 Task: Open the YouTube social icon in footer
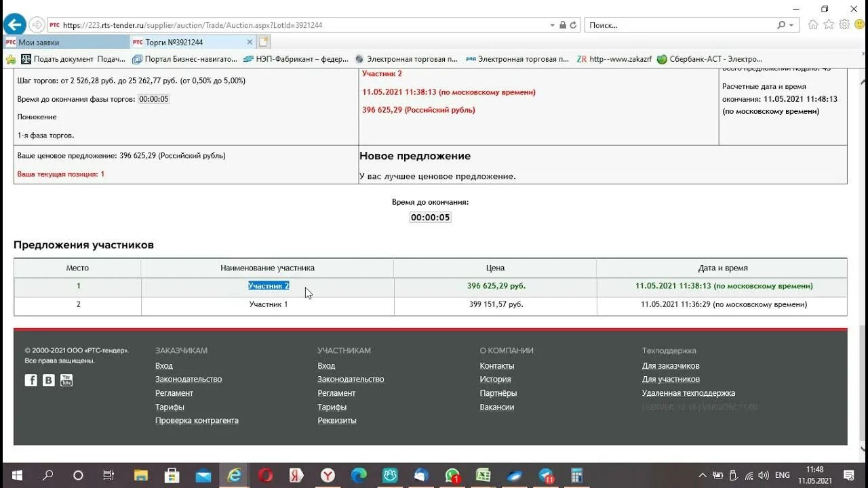tap(66, 380)
